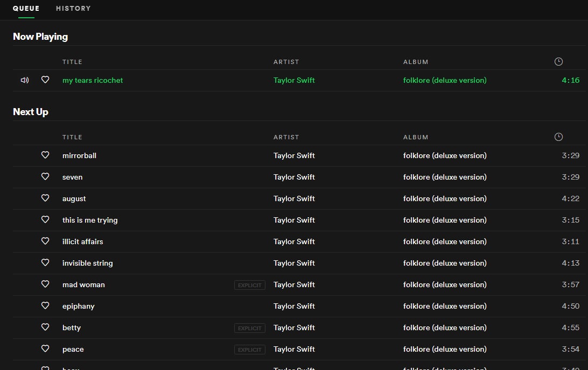Screen dimensions: 588x370
Task: Like illicit affairs with the heart
Action: pos(45,241)
